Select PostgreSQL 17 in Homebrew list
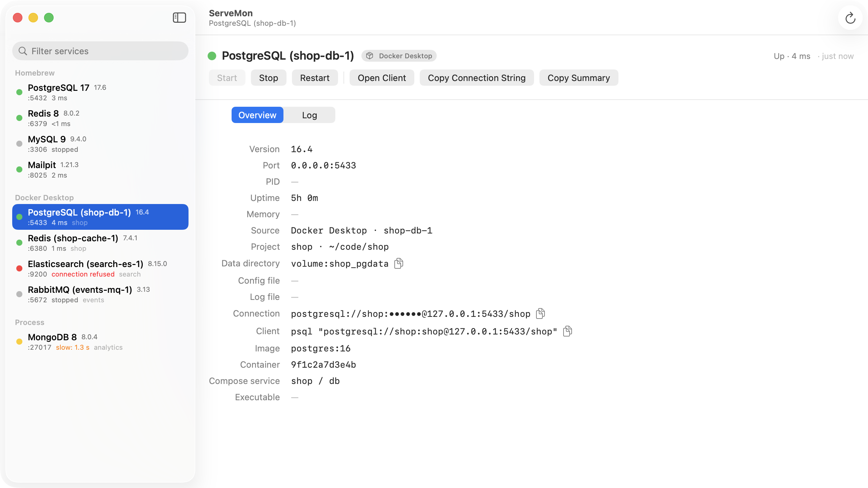Image resolution: width=868 pixels, height=488 pixels. [100, 92]
